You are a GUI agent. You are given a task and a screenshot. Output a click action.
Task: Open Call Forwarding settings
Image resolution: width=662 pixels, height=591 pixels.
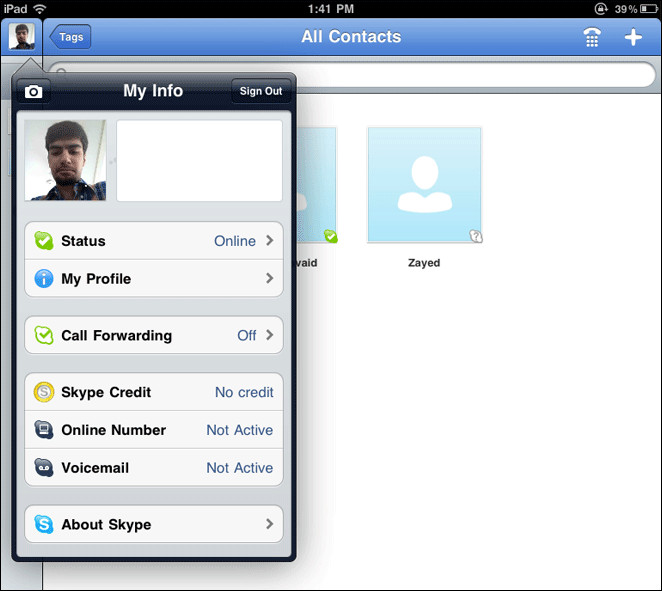pos(154,335)
